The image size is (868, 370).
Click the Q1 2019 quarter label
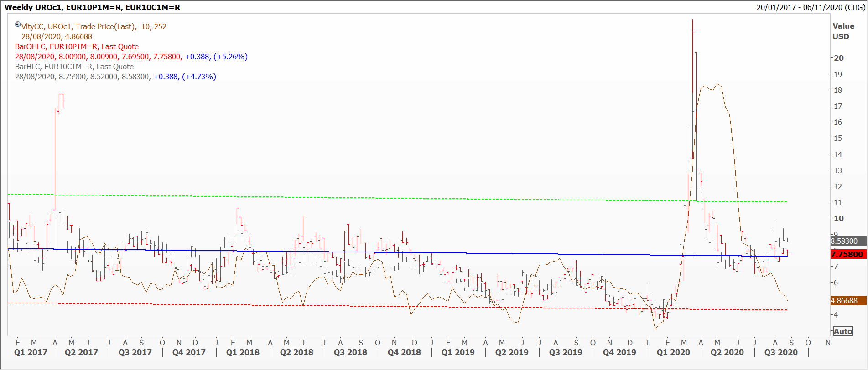(x=458, y=352)
